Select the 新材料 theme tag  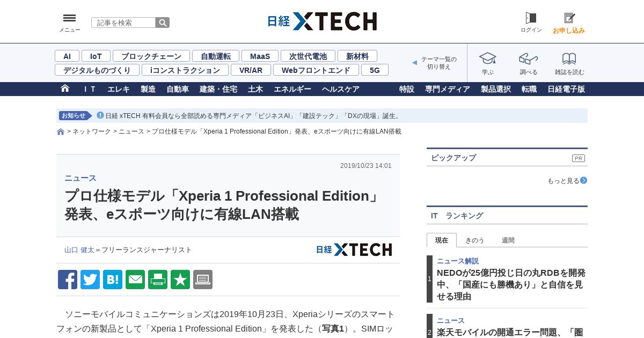coord(357,56)
